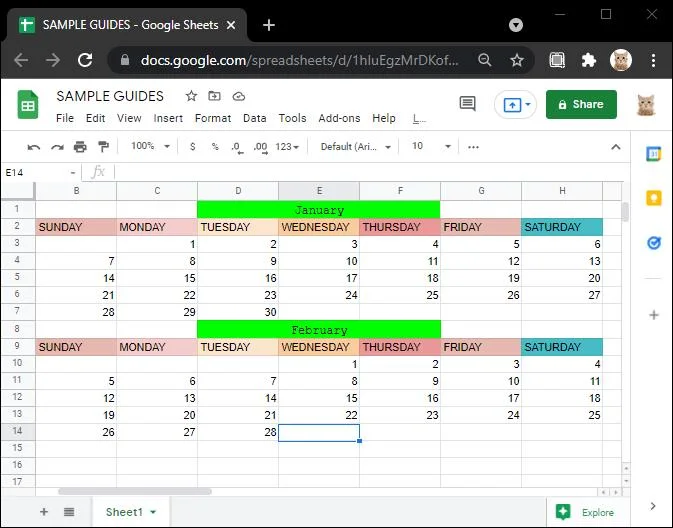The width and height of the screenshot is (673, 528).
Task: Click the browser profile avatar
Action: pyautogui.click(x=621, y=60)
